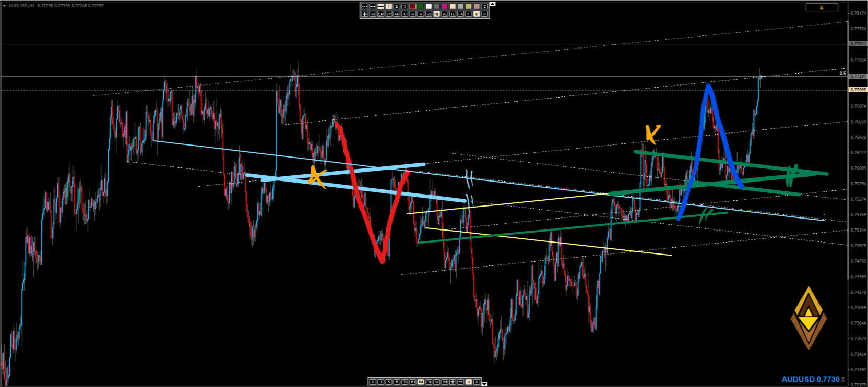The image size is (868, 387).
Task: Set line width to 2
Action: tap(397, 6)
